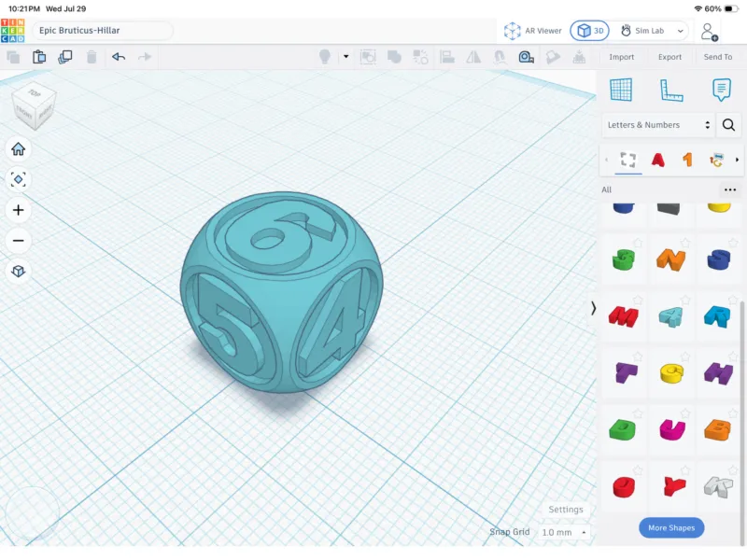Open the shapes panel three-dot menu
Image resolution: width=747 pixels, height=560 pixels.
pos(730,190)
